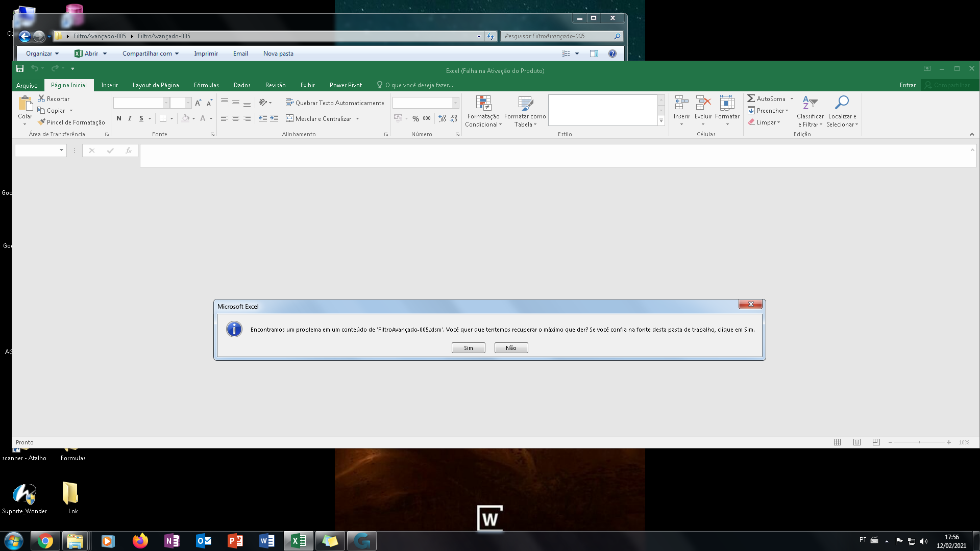Click Nova pasta in Explorer window
This screenshot has height=551, width=980.
pyautogui.click(x=278, y=54)
